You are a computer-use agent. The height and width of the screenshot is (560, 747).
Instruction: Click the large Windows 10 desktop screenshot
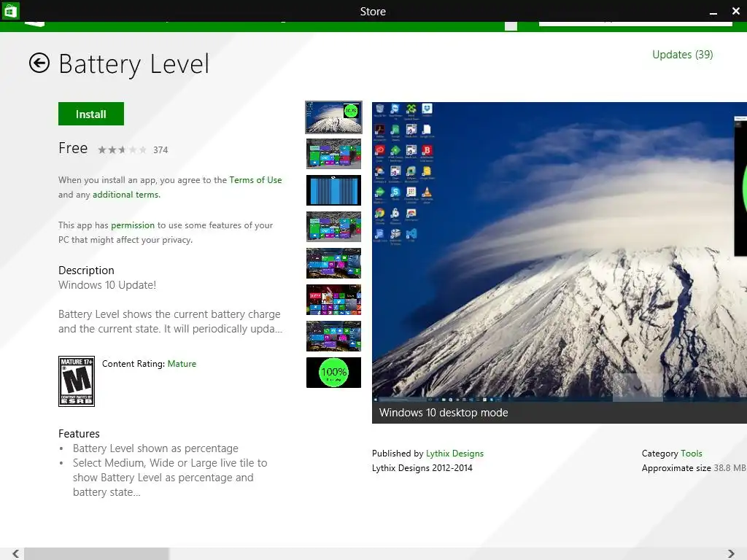(x=560, y=252)
